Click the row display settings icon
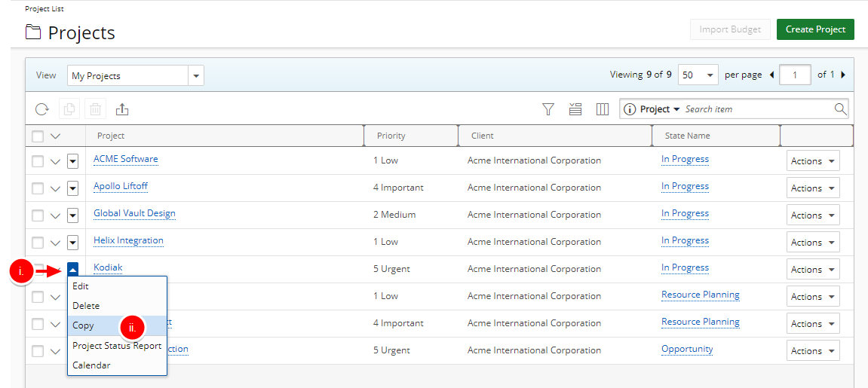This screenshot has width=868, height=388. [575, 109]
